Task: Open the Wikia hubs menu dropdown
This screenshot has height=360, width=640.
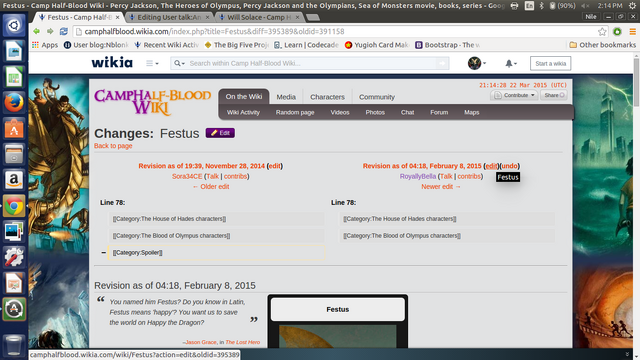Action: tap(152, 63)
